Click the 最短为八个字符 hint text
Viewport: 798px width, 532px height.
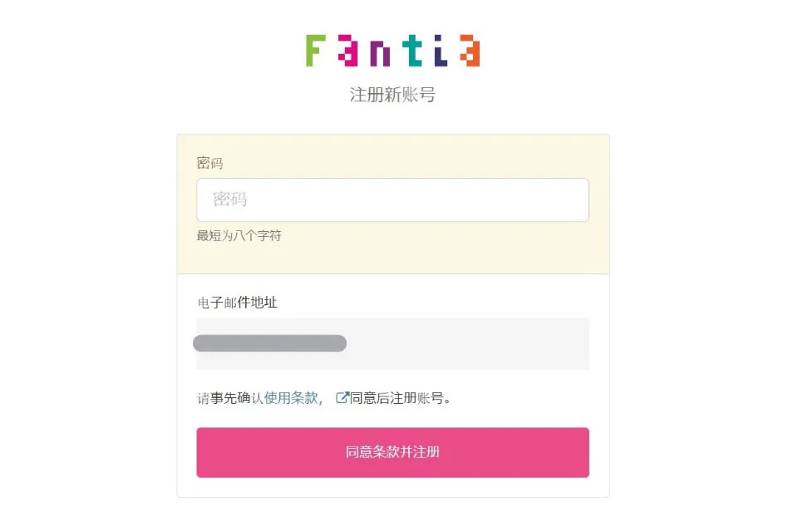(239, 236)
